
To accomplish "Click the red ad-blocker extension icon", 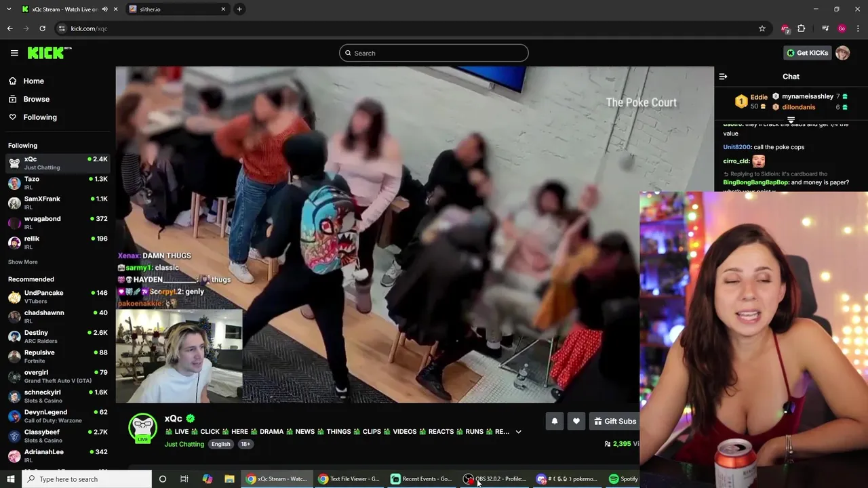I will (x=785, y=28).
